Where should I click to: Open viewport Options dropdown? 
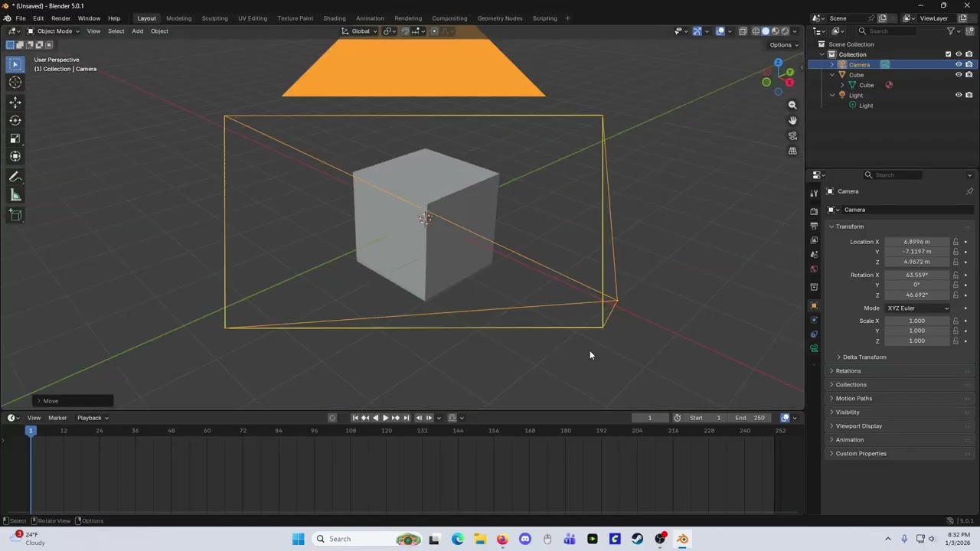click(x=783, y=45)
